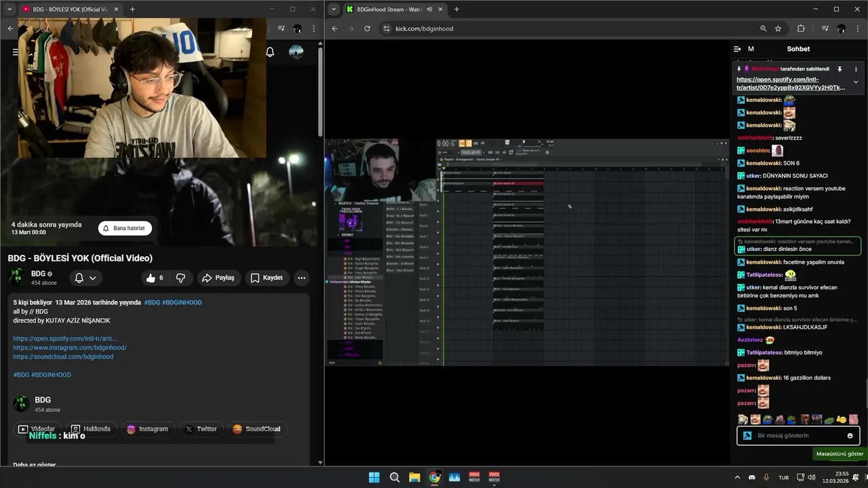Open Windows taskbar search

pyautogui.click(x=395, y=477)
